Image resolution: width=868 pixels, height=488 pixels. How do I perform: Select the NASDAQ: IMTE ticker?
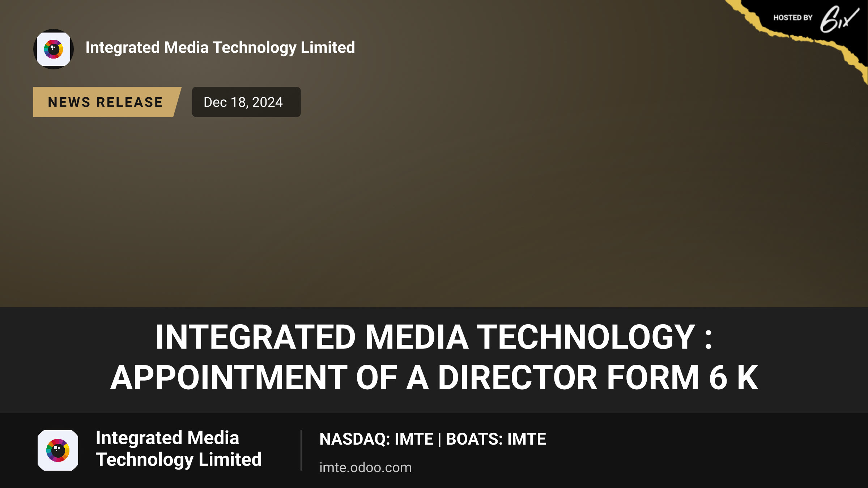pyautogui.click(x=376, y=439)
